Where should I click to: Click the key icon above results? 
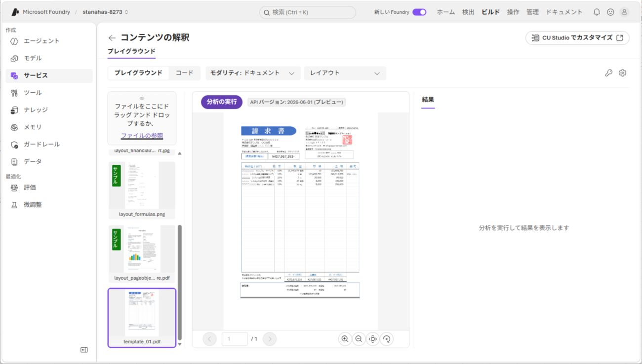(608, 73)
